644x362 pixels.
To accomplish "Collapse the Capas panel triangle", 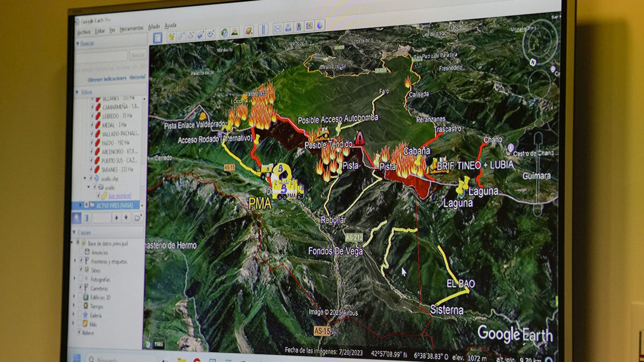I will [x=74, y=232].
